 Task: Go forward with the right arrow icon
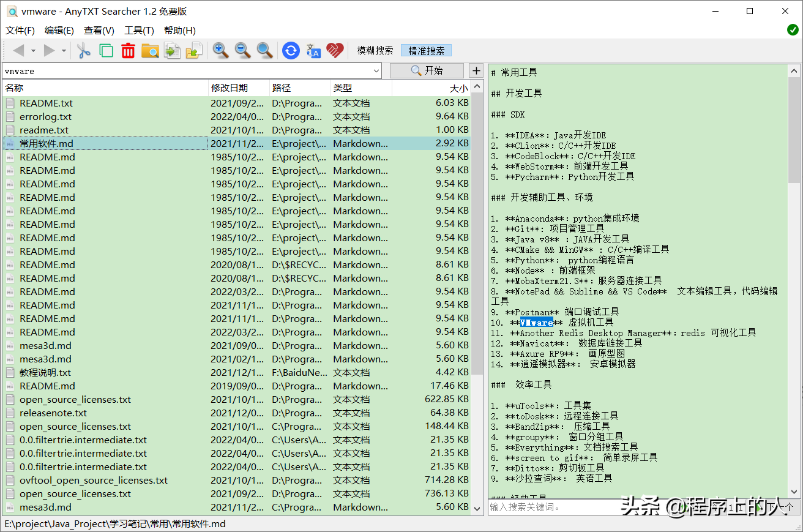(50, 51)
